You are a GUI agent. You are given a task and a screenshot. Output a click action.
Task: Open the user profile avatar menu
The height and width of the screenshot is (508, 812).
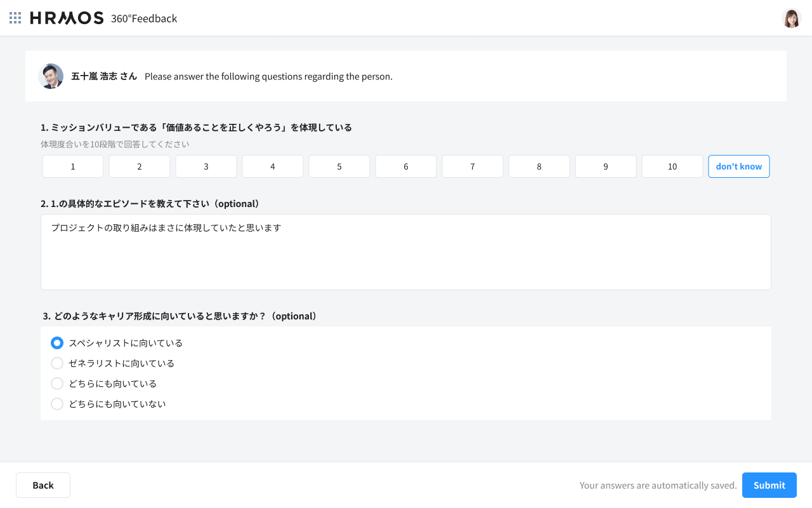pos(791,18)
